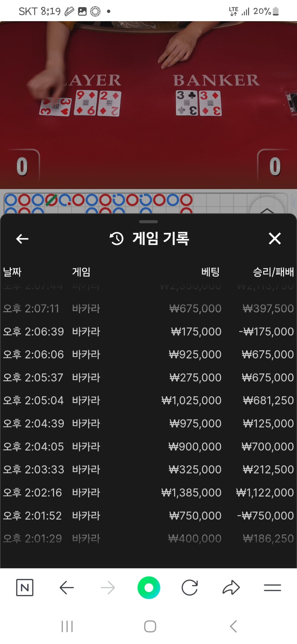Open record at 오후 2:06:39
The width and height of the screenshot is (297, 644).
(148, 331)
